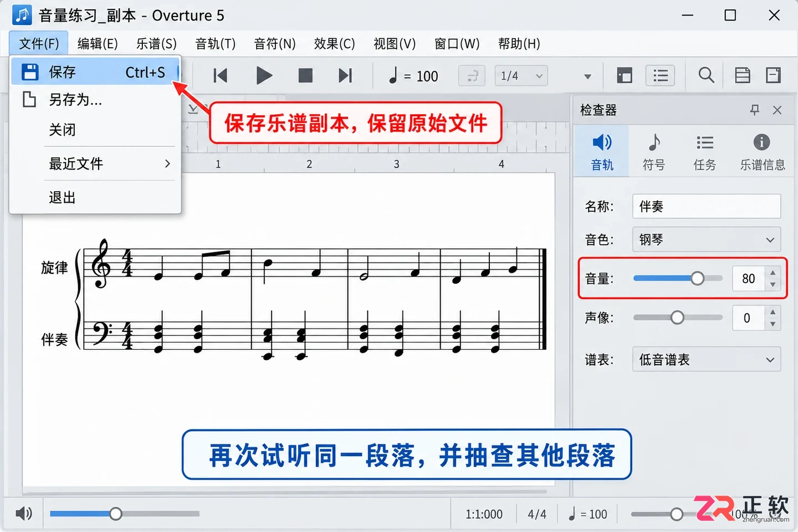Increase the 音量 value with up arrow

tap(773, 273)
